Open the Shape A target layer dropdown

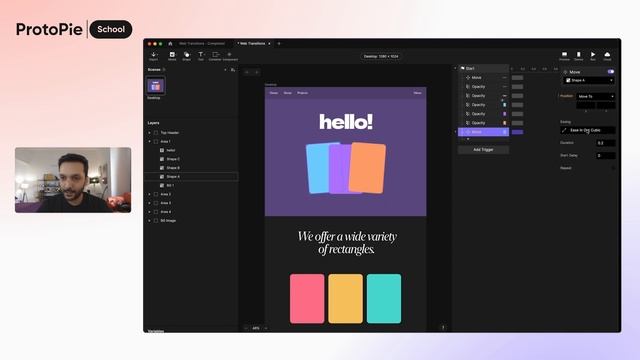[x=589, y=80]
